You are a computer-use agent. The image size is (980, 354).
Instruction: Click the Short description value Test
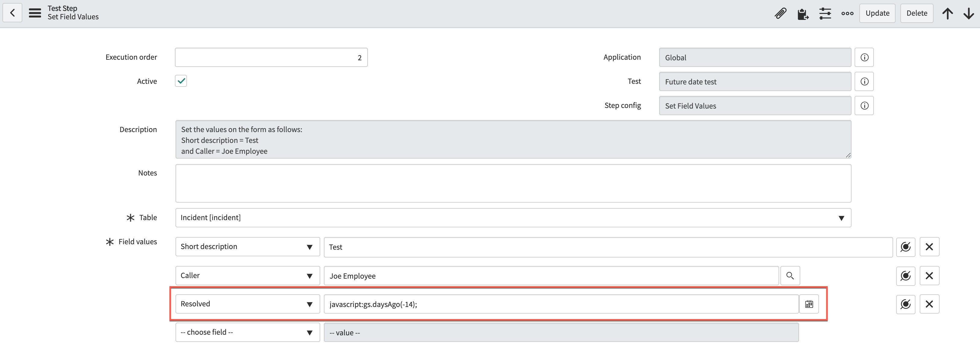608,247
